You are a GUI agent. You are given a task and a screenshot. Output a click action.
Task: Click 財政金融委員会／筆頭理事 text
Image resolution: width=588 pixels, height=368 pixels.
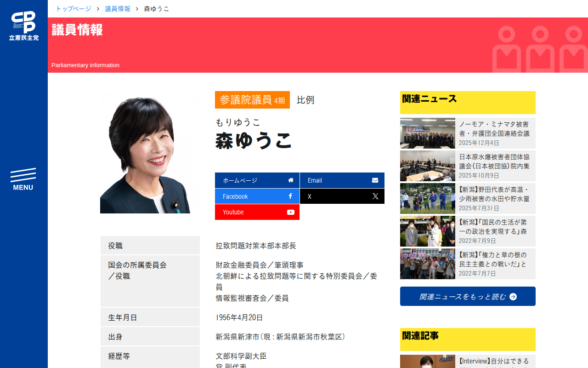(260, 265)
